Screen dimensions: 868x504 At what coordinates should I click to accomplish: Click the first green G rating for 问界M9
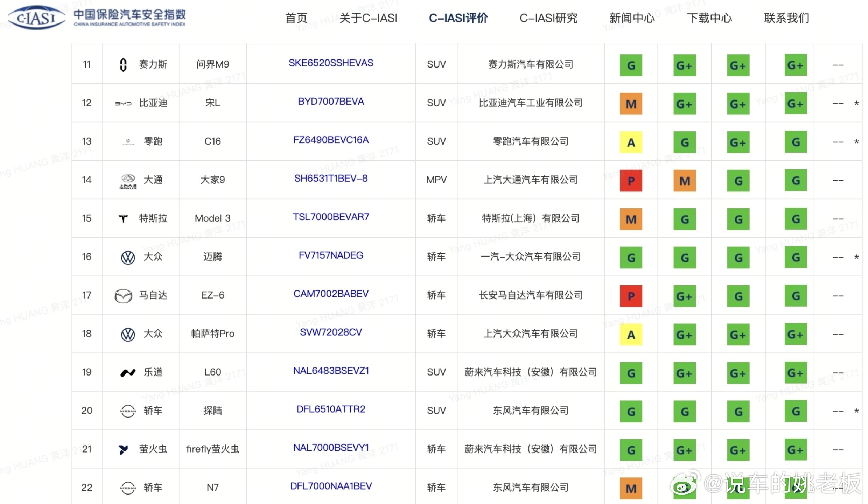[631, 65]
